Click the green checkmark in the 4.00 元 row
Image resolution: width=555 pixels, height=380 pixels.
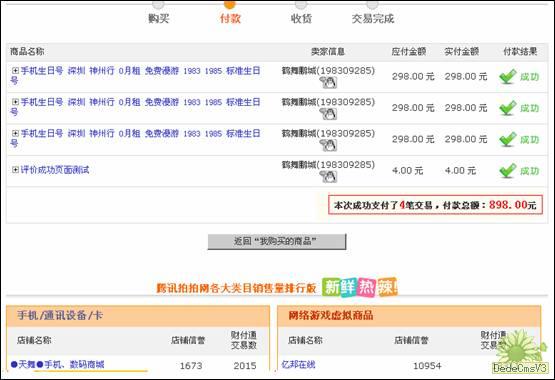(508, 171)
